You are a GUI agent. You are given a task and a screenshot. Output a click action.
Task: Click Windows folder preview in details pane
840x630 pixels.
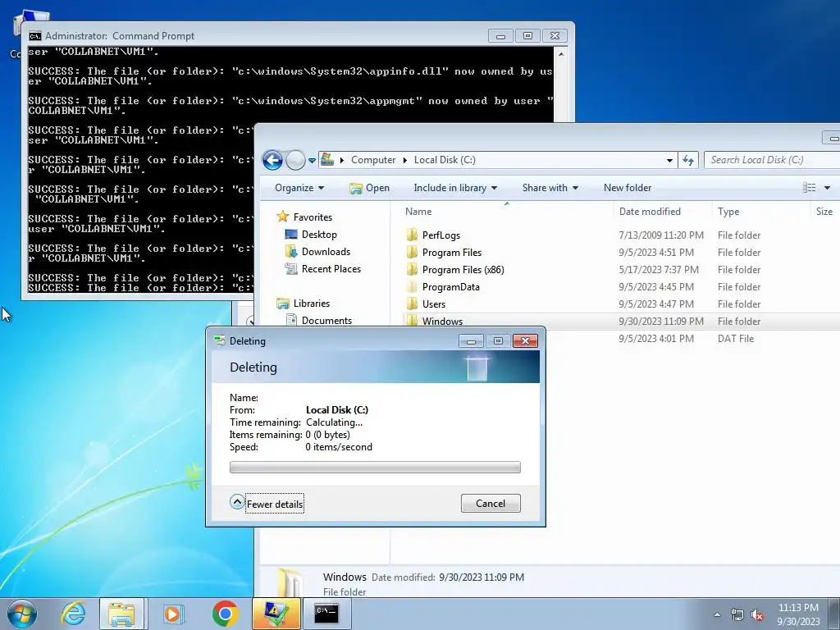tap(291, 583)
